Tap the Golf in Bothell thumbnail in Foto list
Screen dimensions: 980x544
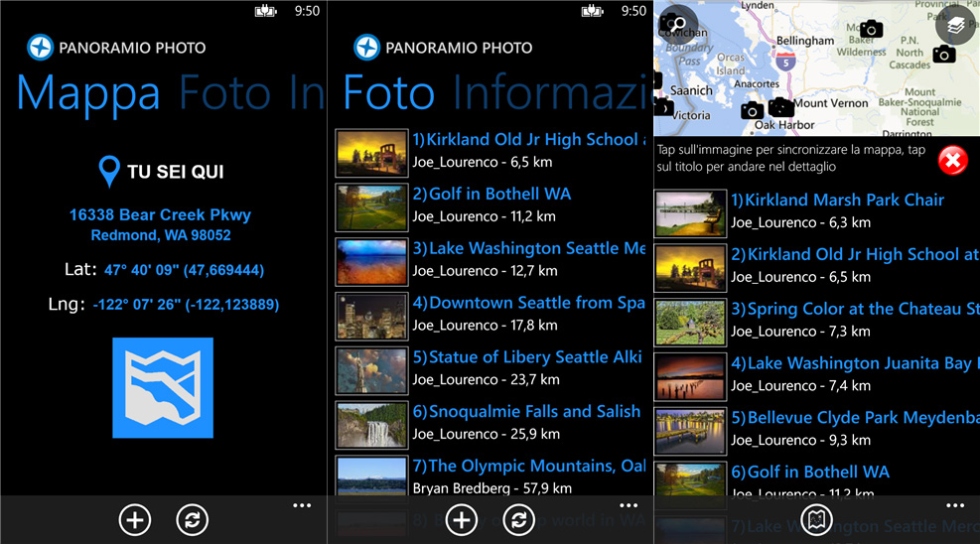(372, 207)
